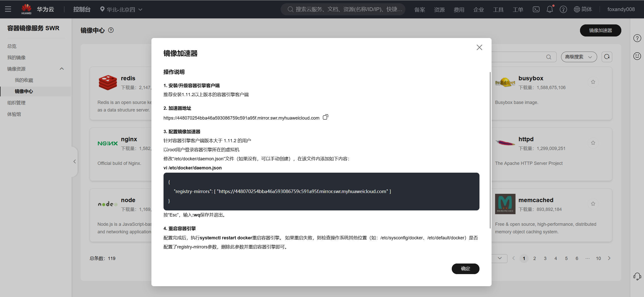Open the right-rail help icon

point(637,38)
